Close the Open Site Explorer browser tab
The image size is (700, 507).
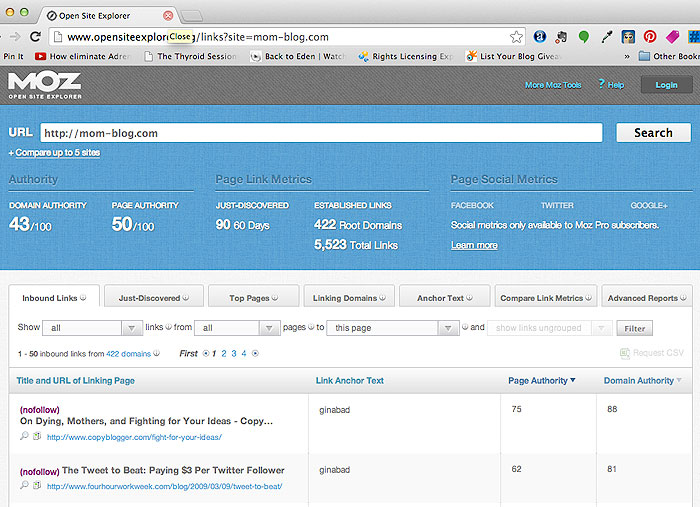[x=168, y=16]
